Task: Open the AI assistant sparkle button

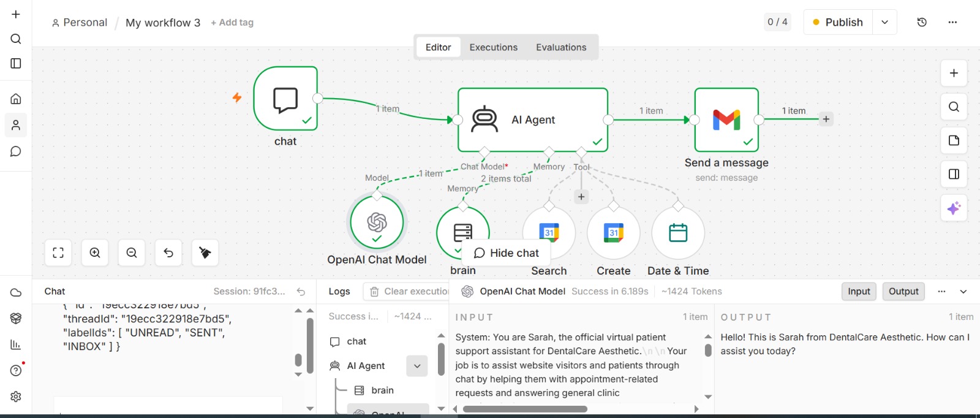Action: coord(954,208)
